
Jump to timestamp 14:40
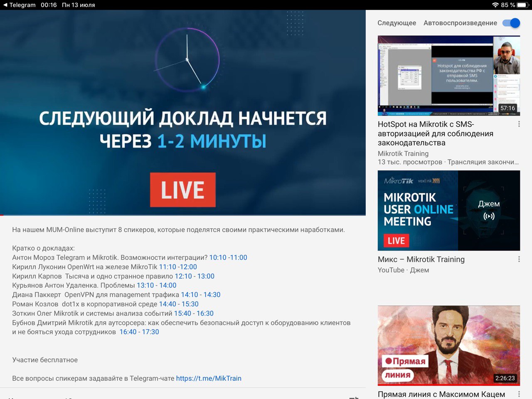pos(167,304)
